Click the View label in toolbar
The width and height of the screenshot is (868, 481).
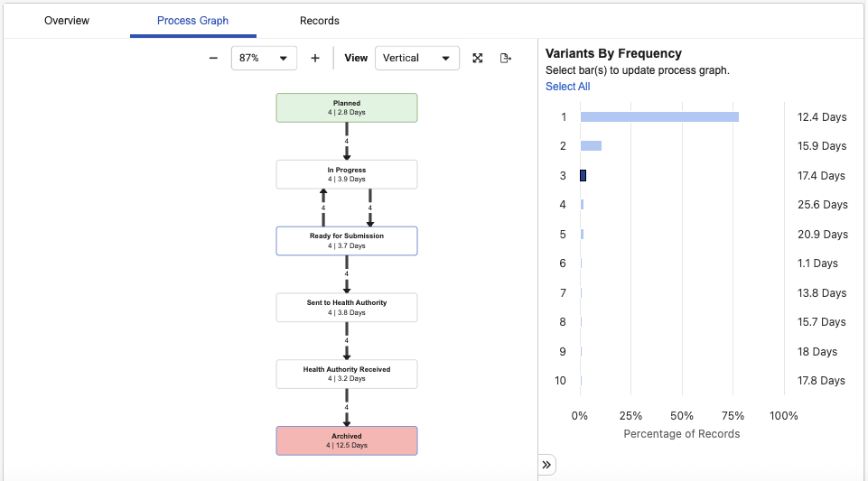click(x=356, y=58)
